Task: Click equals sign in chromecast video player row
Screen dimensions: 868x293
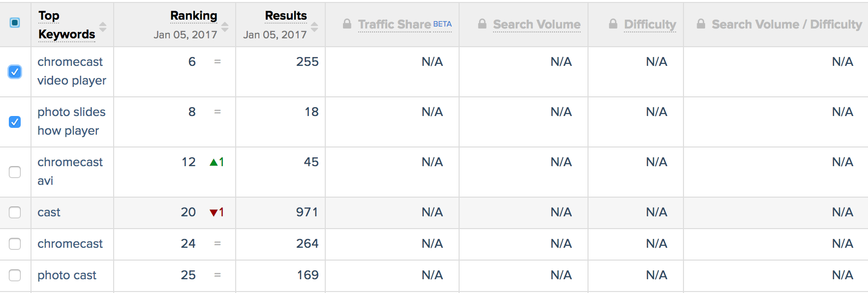Action: click(217, 62)
